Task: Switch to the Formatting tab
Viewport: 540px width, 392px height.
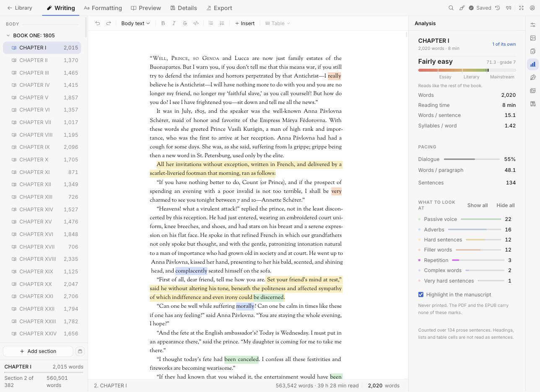Action: tap(103, 8)
